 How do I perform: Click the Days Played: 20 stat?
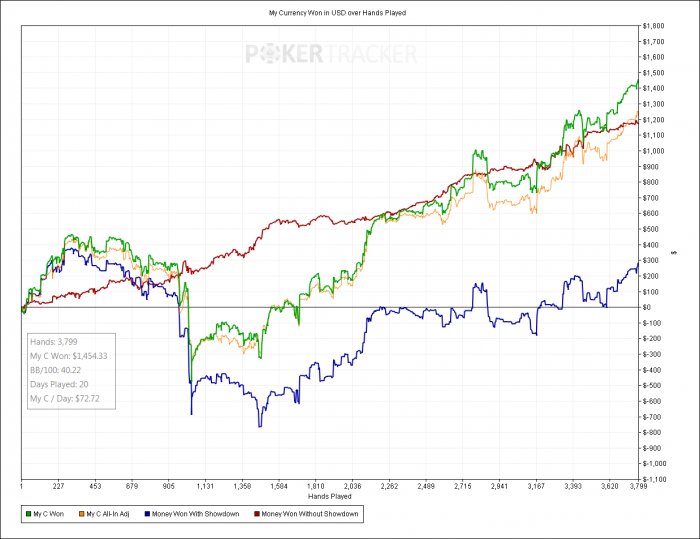click(x=59, y=384)
